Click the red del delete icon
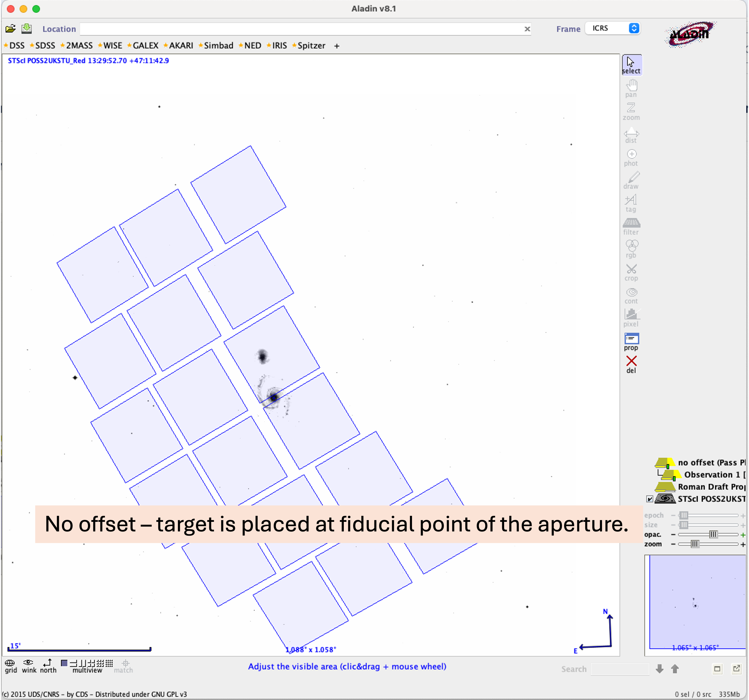The image size is (749, 700). (631, 364)
